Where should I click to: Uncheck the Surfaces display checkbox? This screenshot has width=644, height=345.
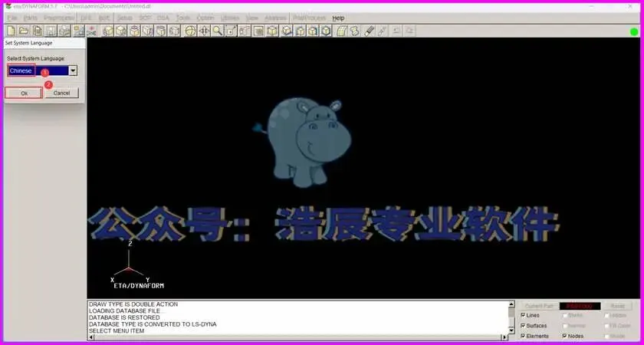pyautogui.click(x=523, y=326)
